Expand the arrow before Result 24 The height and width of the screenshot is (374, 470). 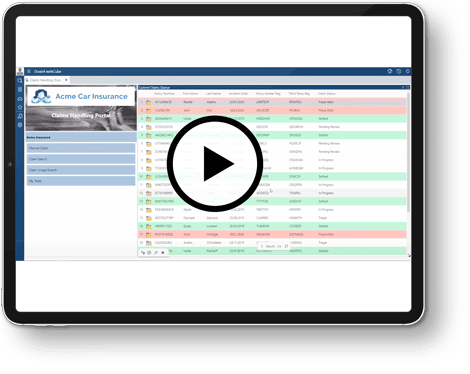point(262,246)
